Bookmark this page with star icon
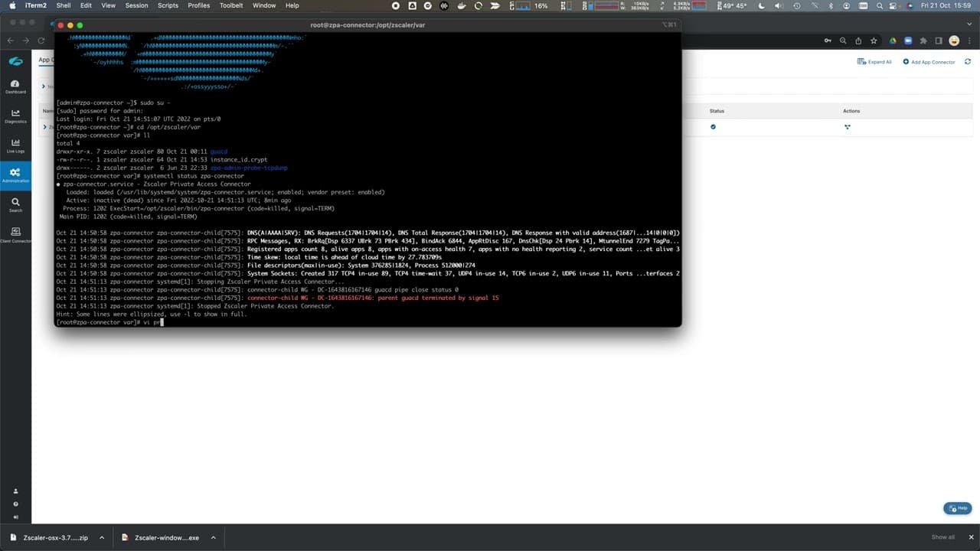 click(874, 41)
